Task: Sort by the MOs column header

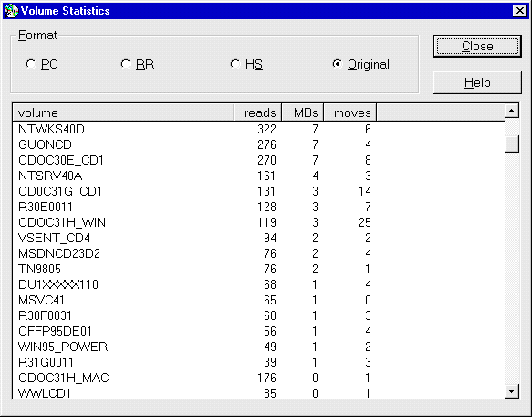Action: click(x=303, y=112)
